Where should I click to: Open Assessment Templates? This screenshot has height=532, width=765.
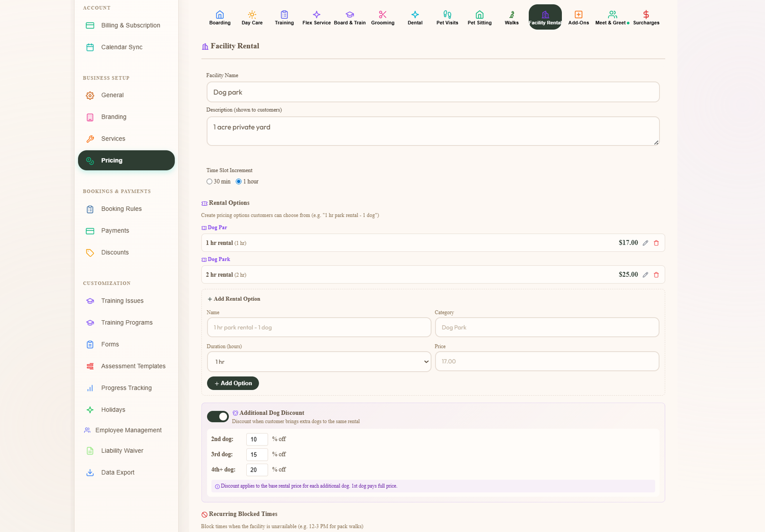(126, 366)
